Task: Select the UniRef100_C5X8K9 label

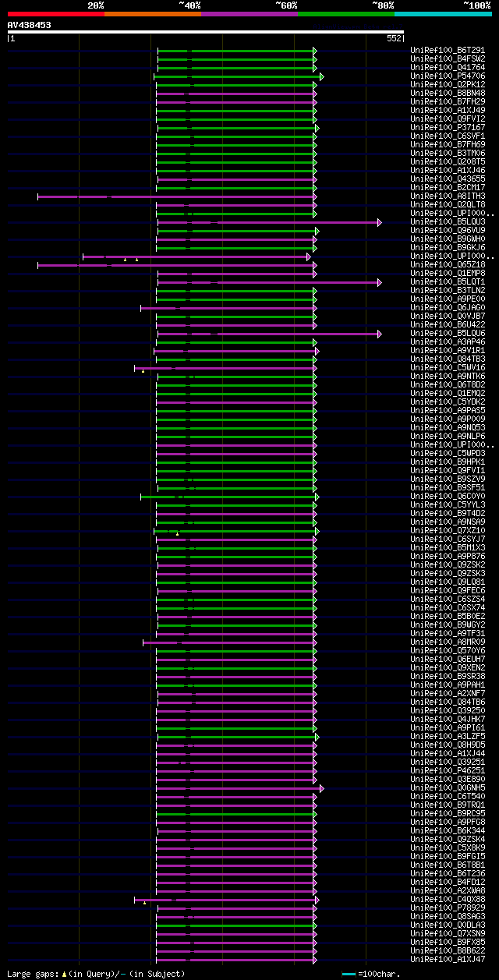Action: pos(447,848)
